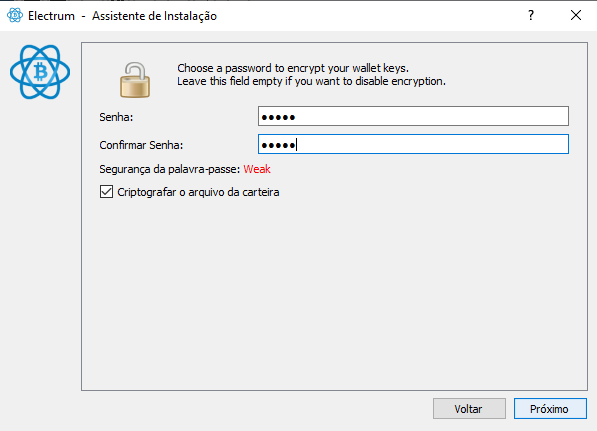Go back with the Voltar button
The image size is (597, 431).
coord(469,409)
